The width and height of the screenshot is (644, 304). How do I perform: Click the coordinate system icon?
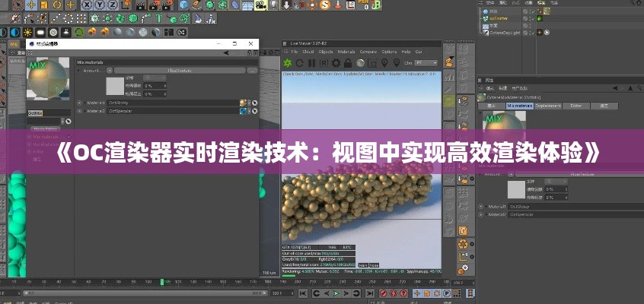[126, 5]
